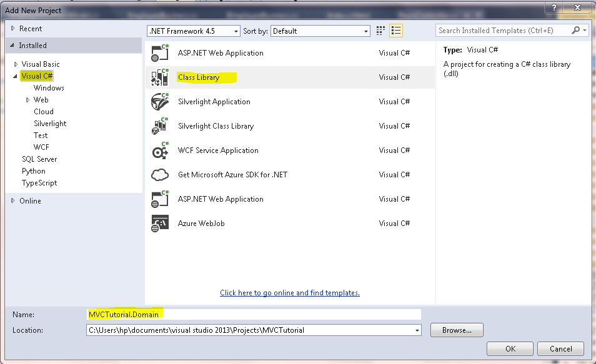Image resolution: width=596 pixels, height=364 pixels.
Task: Click the Cancel button
Action: tap(560, 349)
